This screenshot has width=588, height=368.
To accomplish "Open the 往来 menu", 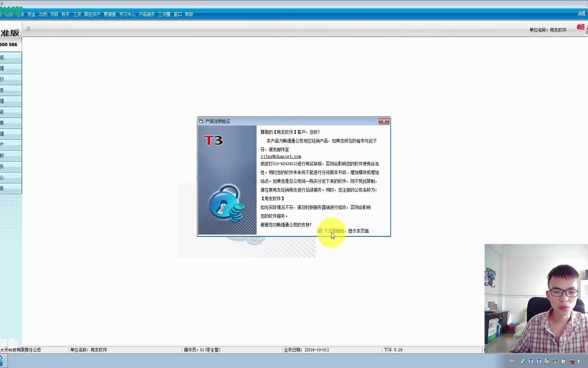I will tap(20, 14).
